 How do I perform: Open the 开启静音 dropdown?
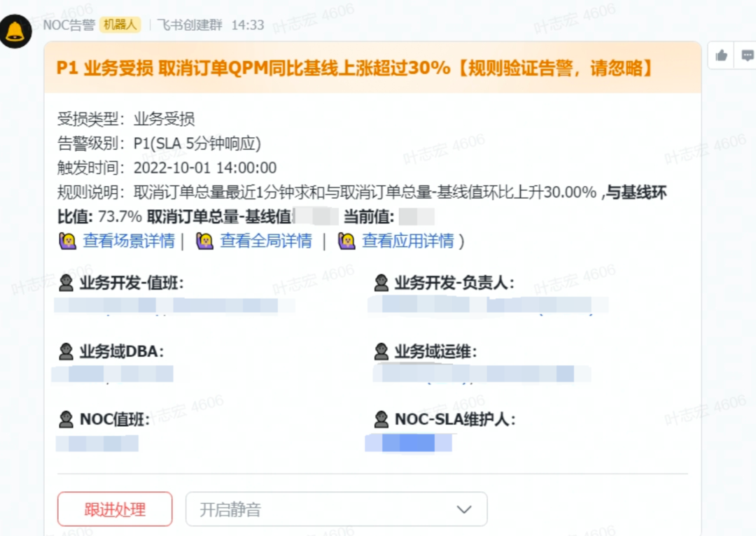tap(336, 509)
